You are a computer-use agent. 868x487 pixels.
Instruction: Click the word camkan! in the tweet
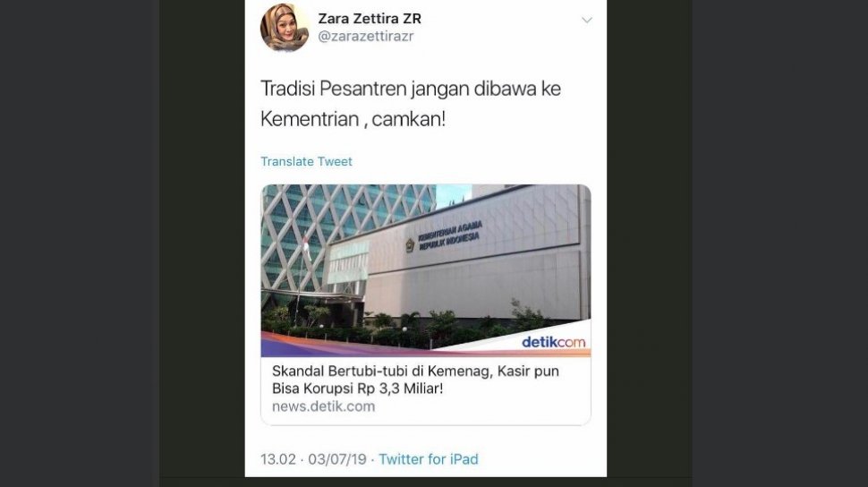coord(409,119)
